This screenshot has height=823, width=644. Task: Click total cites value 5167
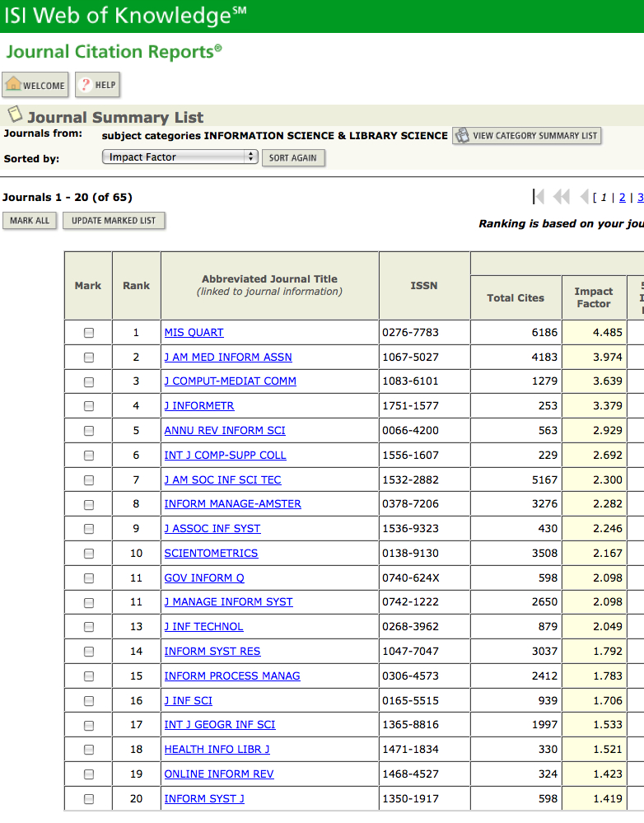click(x=544, y=479)
